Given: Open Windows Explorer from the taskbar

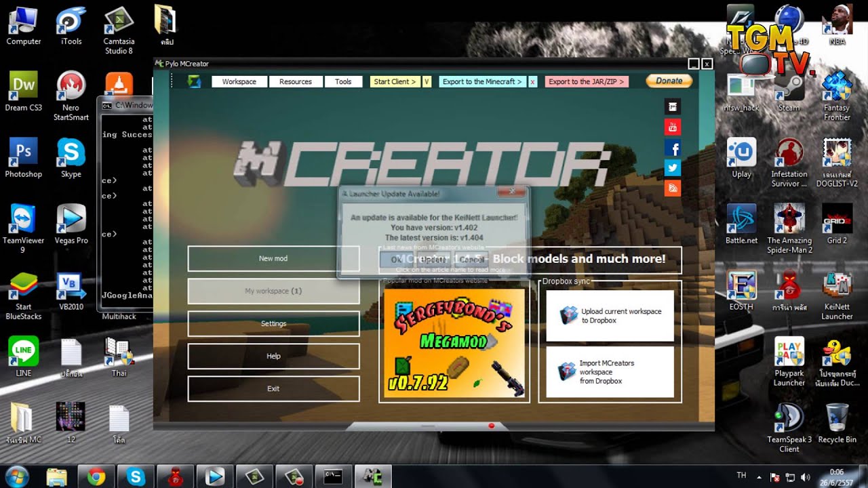Looking at the screenshot, I should [56, 476].
